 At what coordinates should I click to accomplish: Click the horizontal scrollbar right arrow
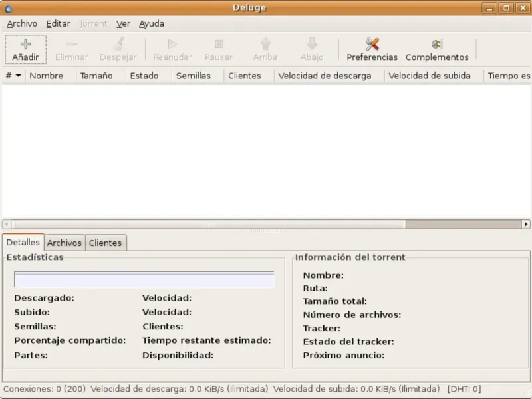point(526,224)
